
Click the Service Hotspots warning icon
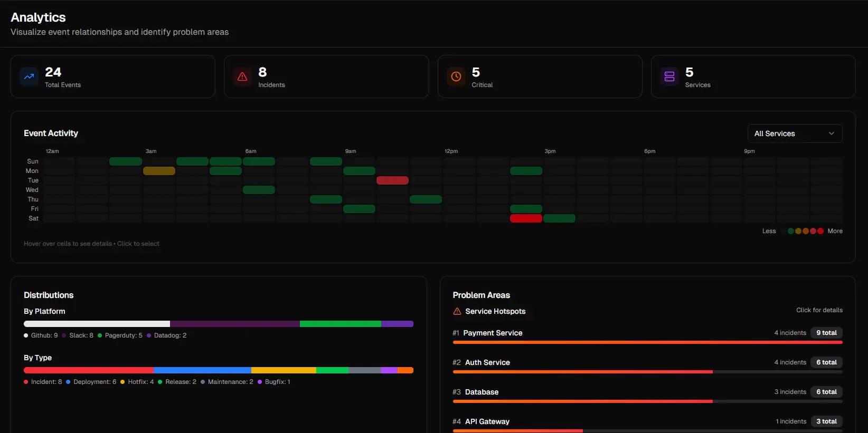[457, 311]
